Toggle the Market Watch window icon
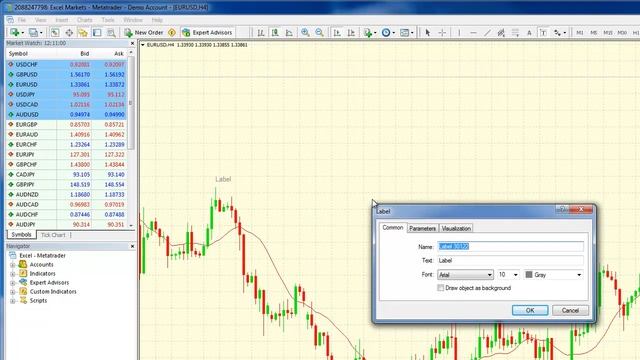Image resolution: width=640 pixels, height=360 pixels. 55,33
